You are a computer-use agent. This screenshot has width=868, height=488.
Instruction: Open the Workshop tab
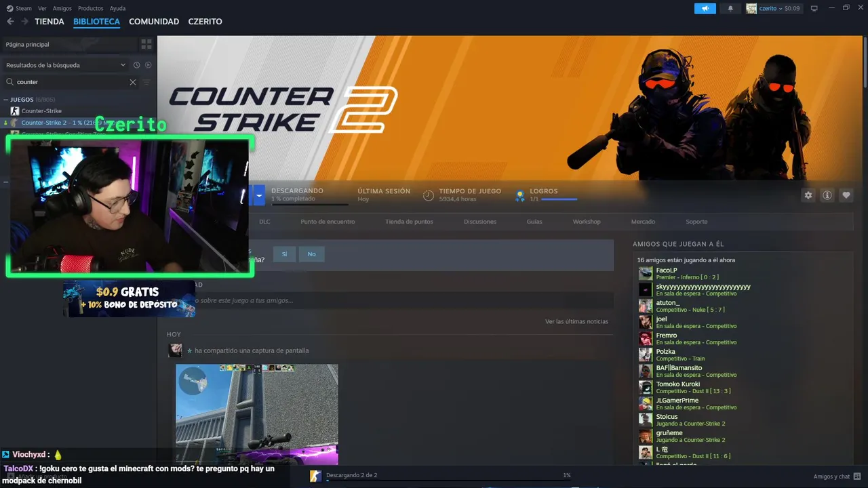(587, 222)
